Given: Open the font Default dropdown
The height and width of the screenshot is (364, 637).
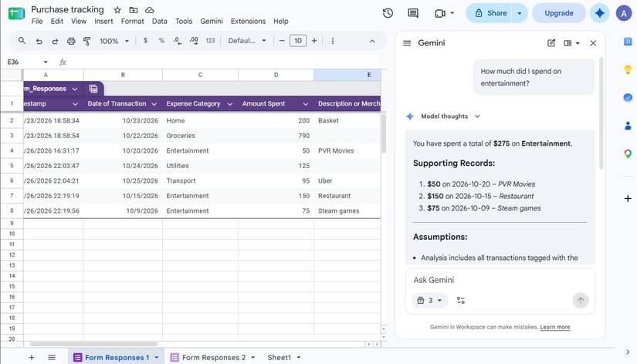Looking at the screenshot, I should (x=247, y=41).
